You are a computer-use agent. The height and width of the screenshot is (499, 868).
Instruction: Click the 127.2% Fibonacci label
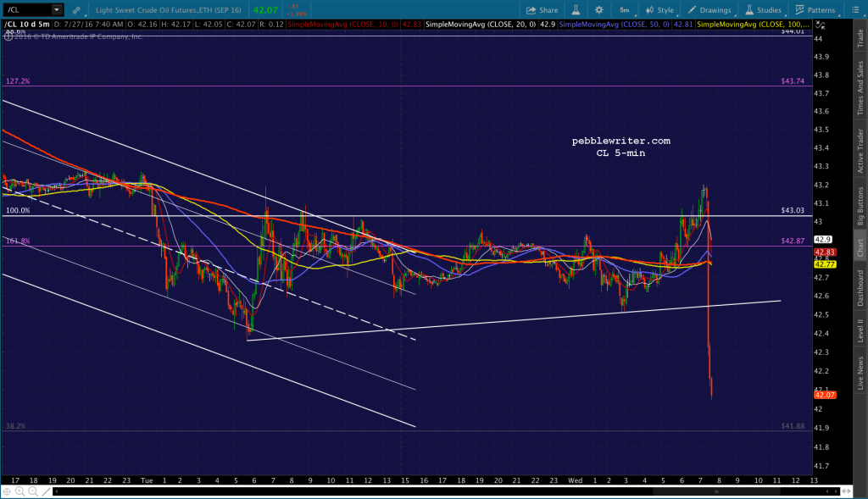18,81
